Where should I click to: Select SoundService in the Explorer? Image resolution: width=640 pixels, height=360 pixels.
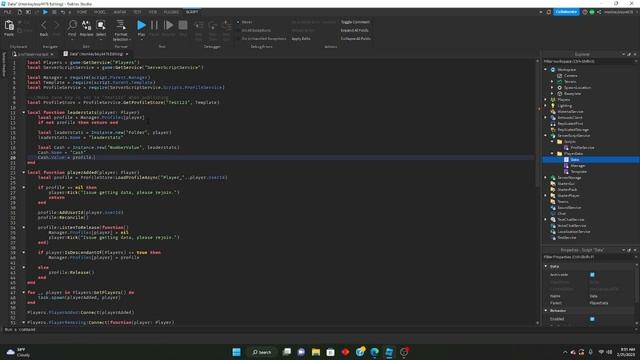[569, 208]
